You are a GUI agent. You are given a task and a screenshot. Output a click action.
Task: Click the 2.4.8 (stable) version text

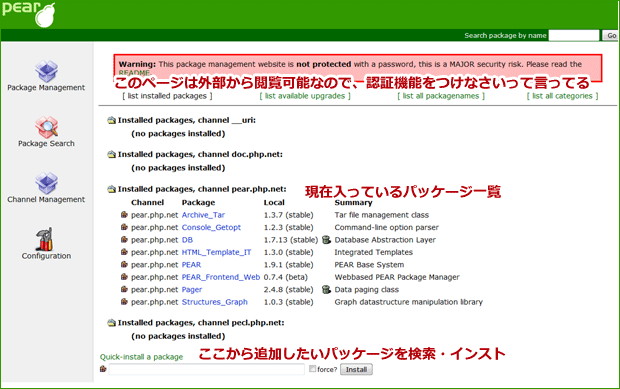289,289
